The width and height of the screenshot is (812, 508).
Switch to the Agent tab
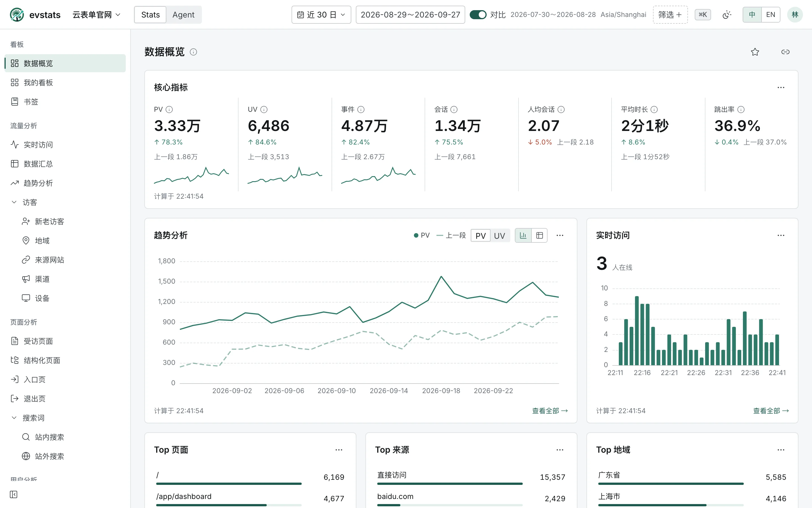[183, 15]
